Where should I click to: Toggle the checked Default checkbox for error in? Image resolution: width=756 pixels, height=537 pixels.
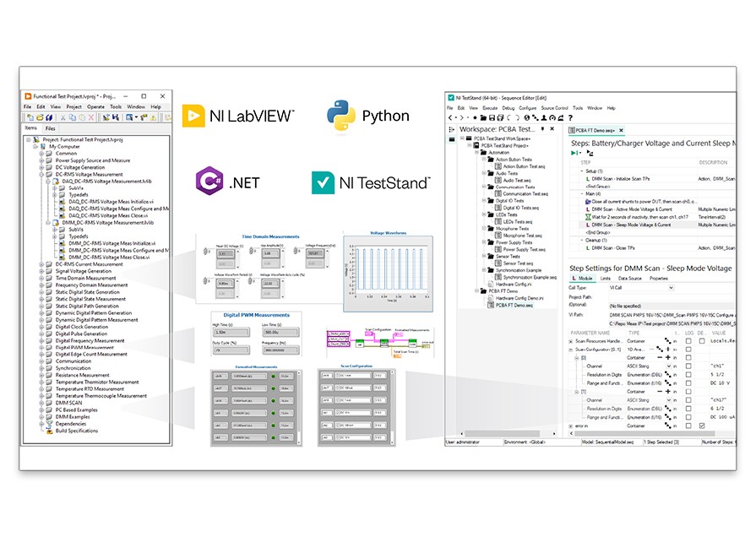702,426
